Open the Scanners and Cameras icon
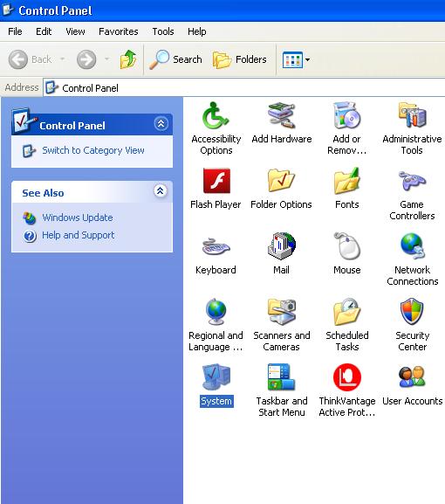 tap(282, 312)
